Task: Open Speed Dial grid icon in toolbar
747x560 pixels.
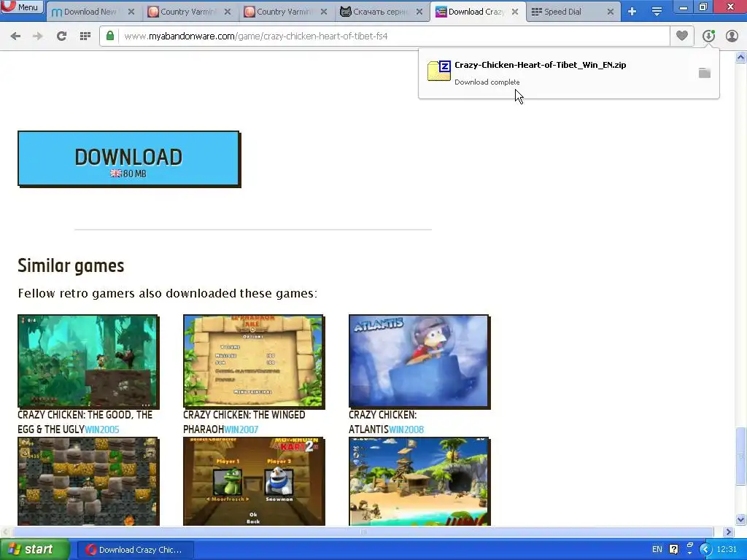Action: tap(85, 36)
